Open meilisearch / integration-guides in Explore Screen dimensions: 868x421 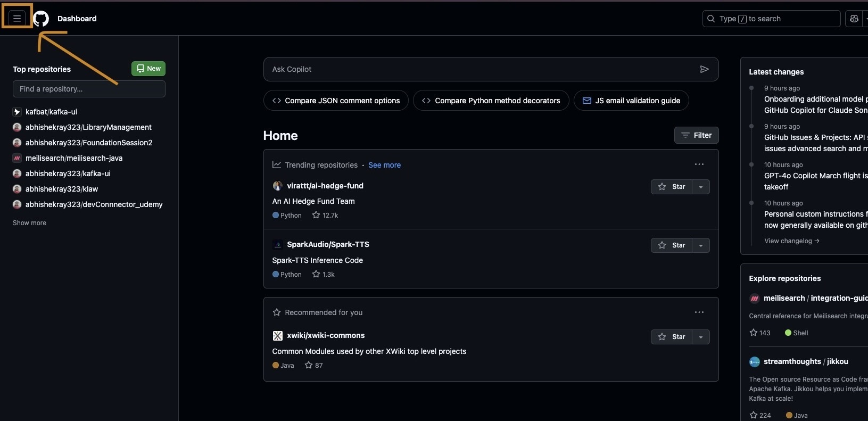815,298
